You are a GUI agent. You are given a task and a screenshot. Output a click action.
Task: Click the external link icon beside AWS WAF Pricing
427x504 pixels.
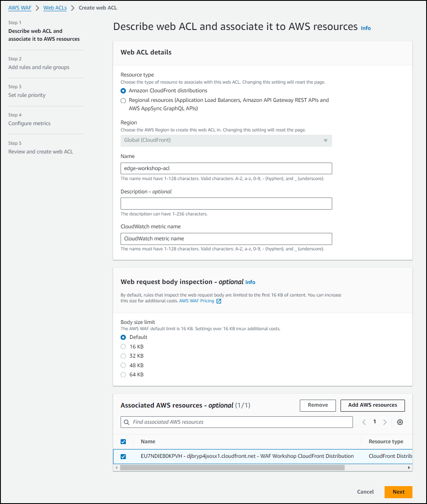[x=219, y=301]
